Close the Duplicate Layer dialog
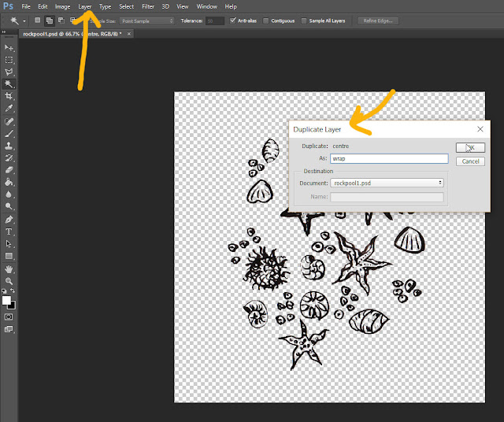Image resolution: width=504 pixels, height=422 pixels. tap(480, 129)
